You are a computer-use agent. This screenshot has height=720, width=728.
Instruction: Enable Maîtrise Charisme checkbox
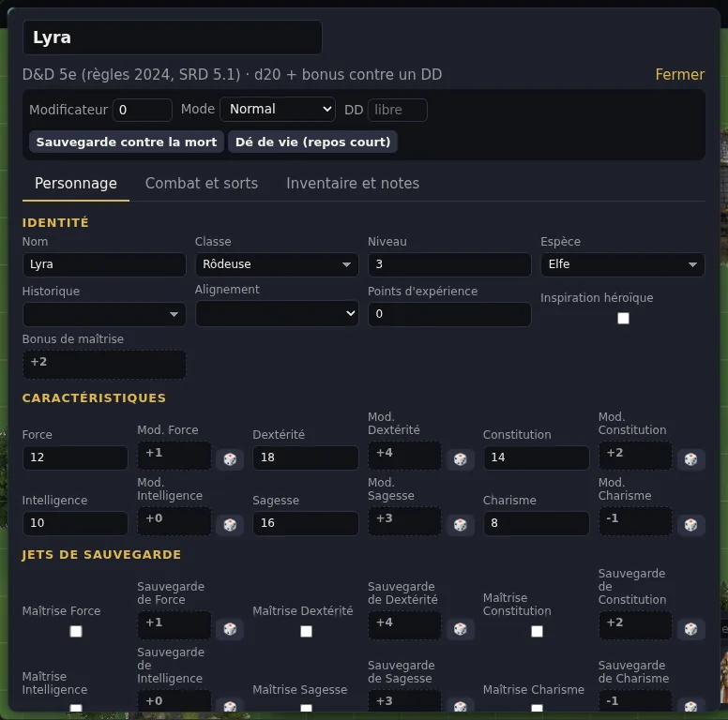[537, 708]
